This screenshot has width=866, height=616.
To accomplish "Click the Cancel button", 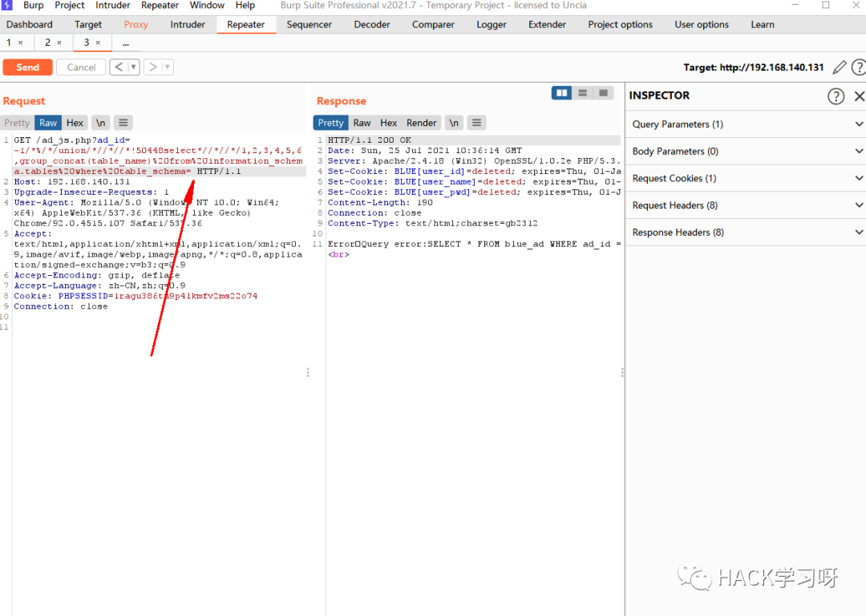I will pos(81,67).
